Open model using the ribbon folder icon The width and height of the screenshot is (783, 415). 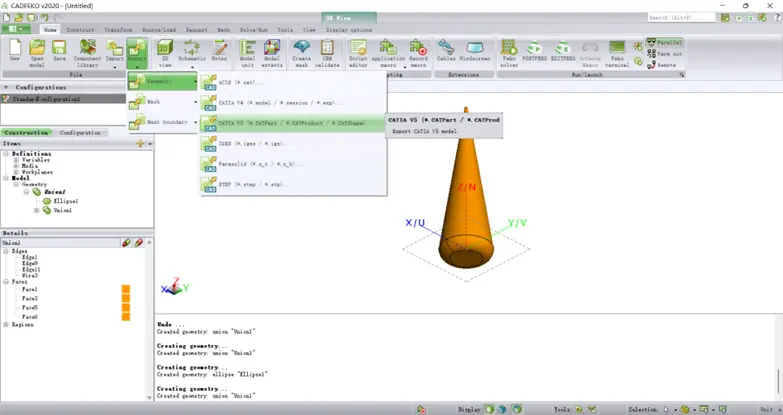37,52
